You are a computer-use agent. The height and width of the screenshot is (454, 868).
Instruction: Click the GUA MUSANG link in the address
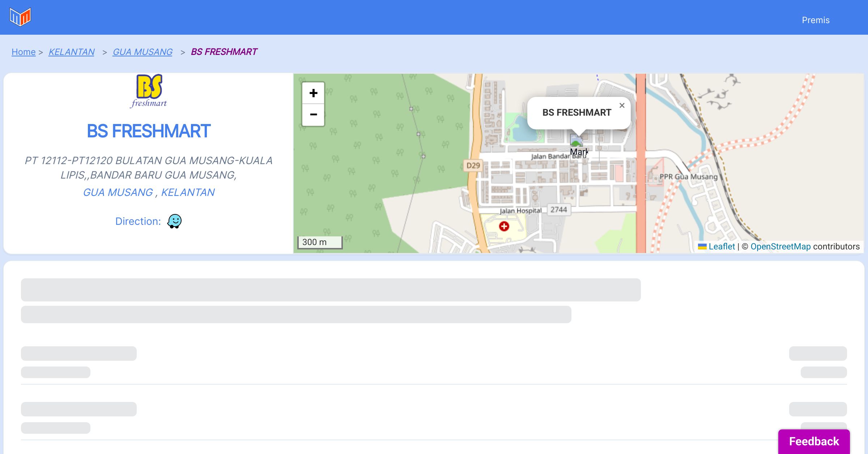coord(118,192)
